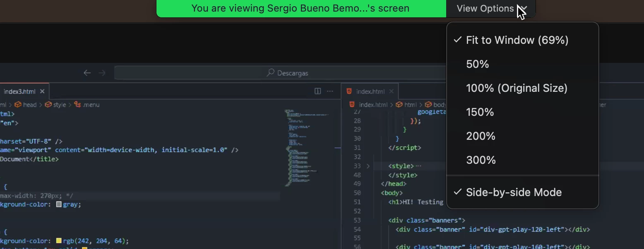
Task: Click the gray color swatch
Action: tap(59, 204)
